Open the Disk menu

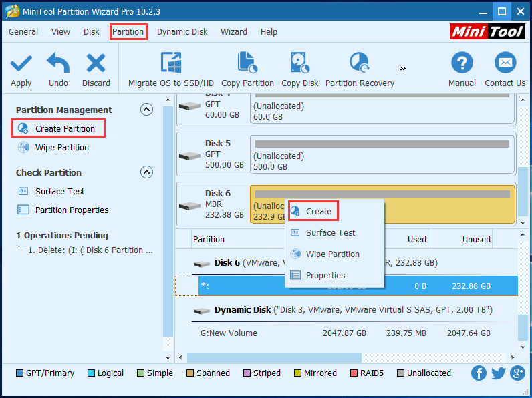coord(92,32)
